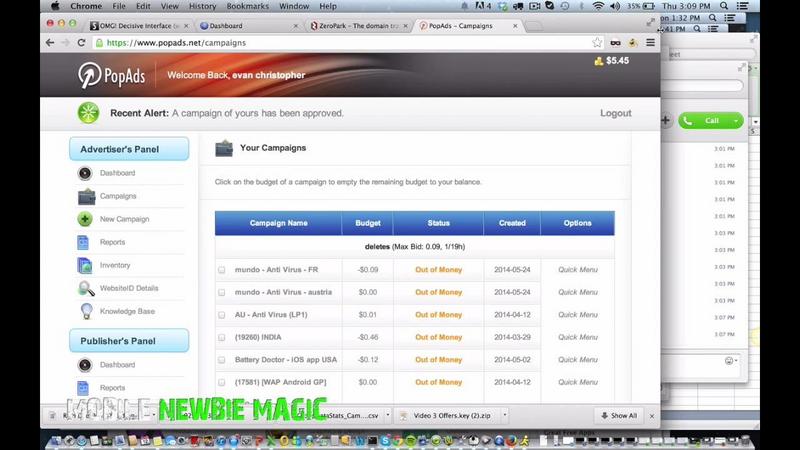This screenshot has height=450, width=800.
Task: Open dropdown arrow for the csv download item
Action: pyautogui.click(x=388, y=415)
